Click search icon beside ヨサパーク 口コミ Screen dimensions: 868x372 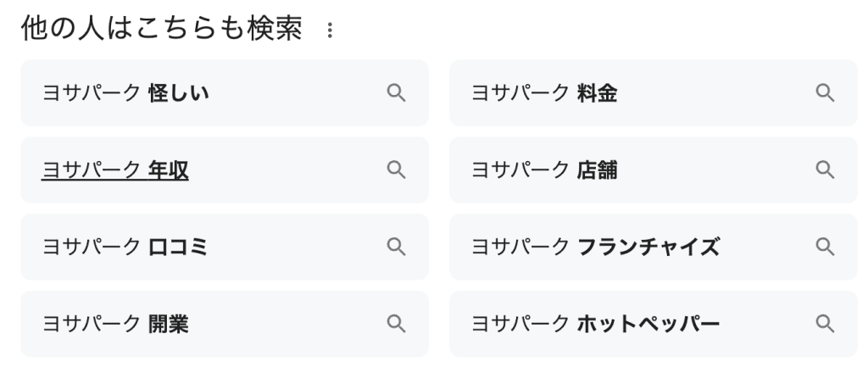click(x=396, y=247)
